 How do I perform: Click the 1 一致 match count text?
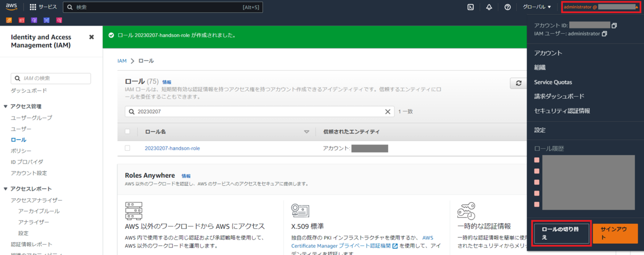click(x=405, y=111)
